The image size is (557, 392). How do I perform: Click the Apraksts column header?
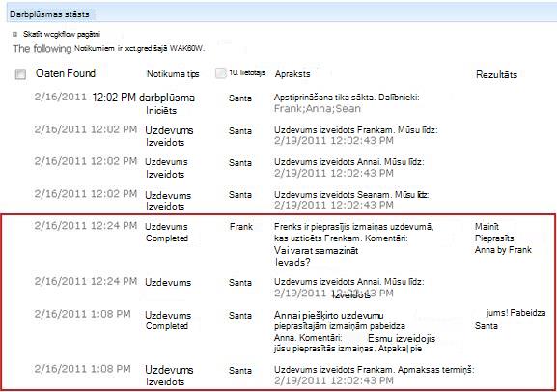[x=292, y=74]
